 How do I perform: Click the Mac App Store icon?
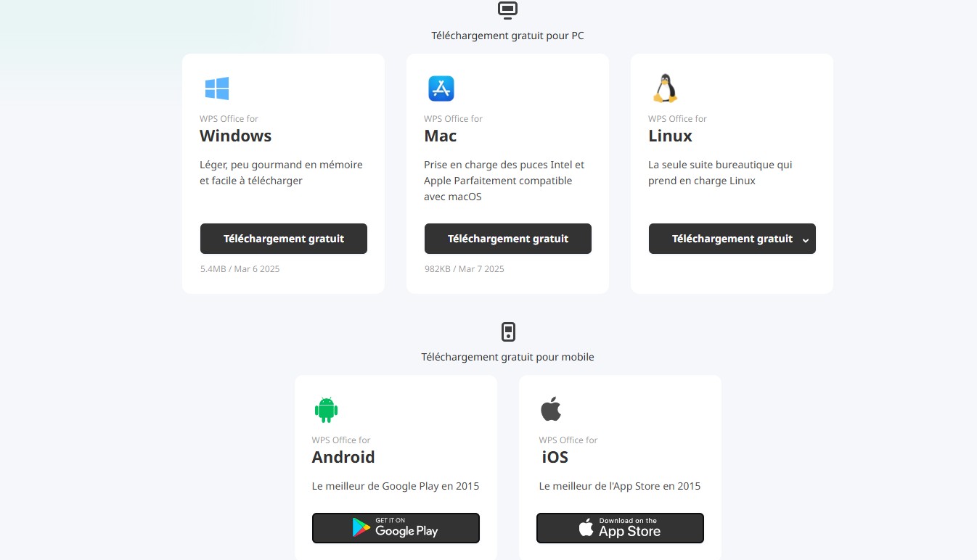[441, 88]
